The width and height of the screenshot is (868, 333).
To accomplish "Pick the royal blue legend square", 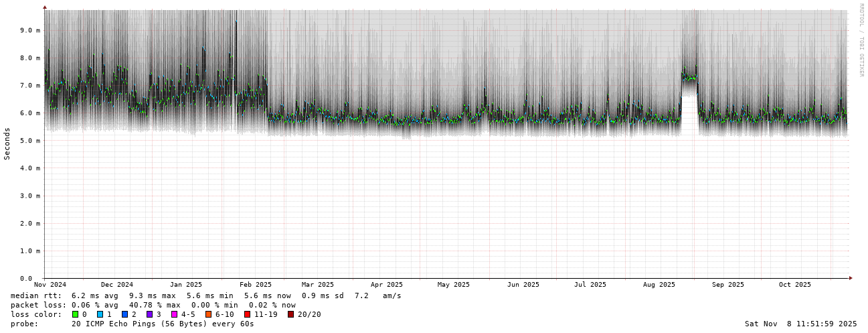I will click(124, 314).
